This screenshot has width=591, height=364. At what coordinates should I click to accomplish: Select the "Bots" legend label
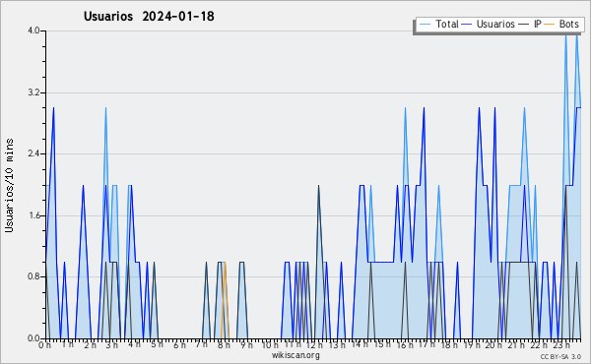(x=568, y=24)
